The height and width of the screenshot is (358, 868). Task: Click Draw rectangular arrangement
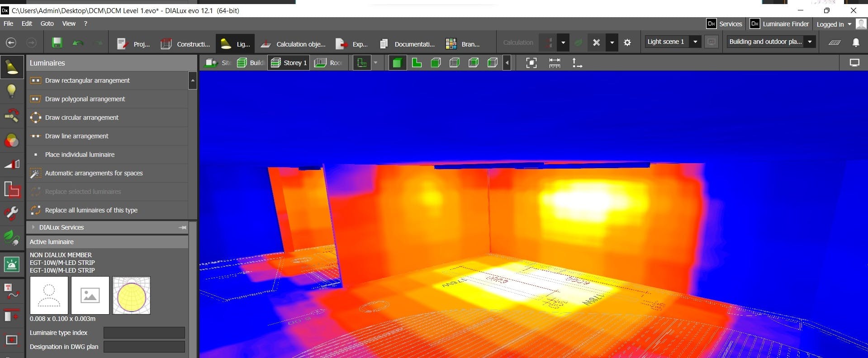107,80
